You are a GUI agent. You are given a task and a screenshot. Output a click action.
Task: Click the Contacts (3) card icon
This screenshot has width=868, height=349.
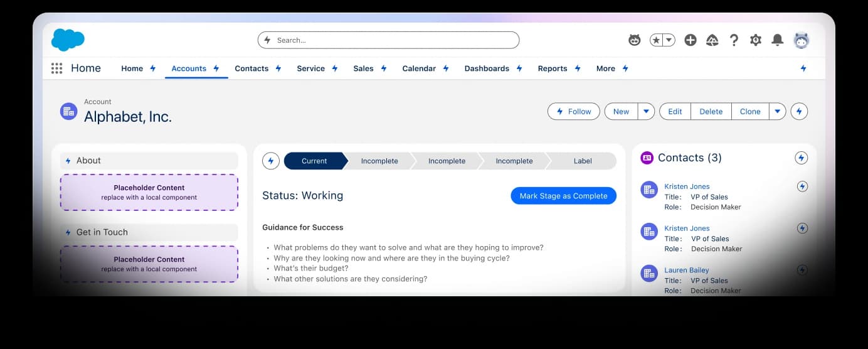click(x=647, y=158)
